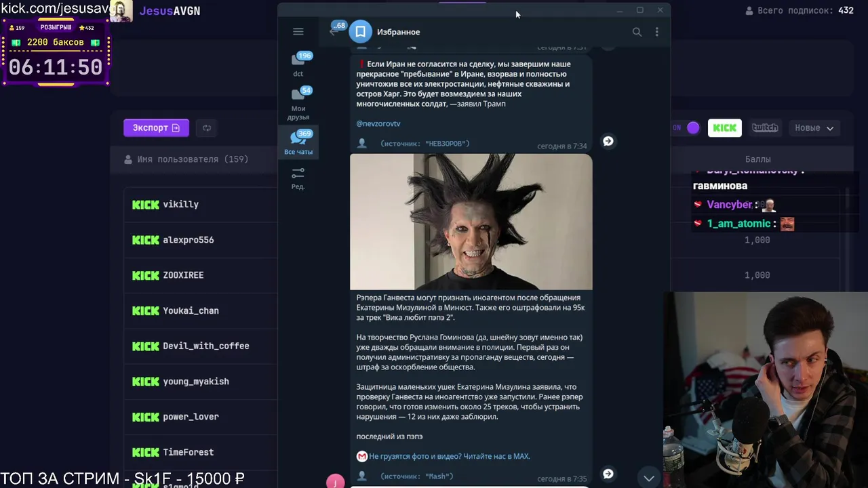
Task: Click the refresh icon next to Экспорт
Action: tap(207, 127)
